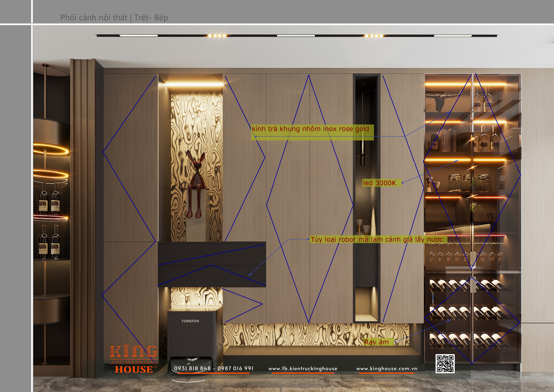Screen dimensions: 554x392
Task: Click the 'Tùy loại robor' annotation text
Action: [x=376, y=239]
